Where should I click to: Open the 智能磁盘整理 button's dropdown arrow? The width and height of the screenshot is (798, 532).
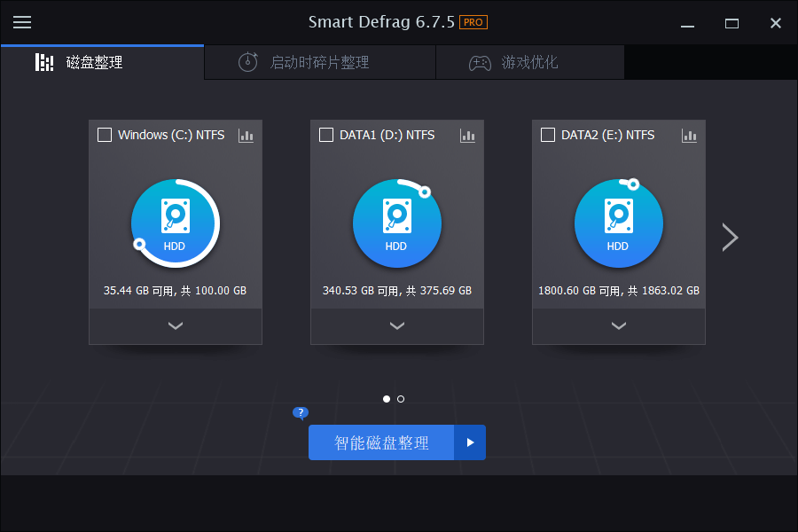click(470, 442)
